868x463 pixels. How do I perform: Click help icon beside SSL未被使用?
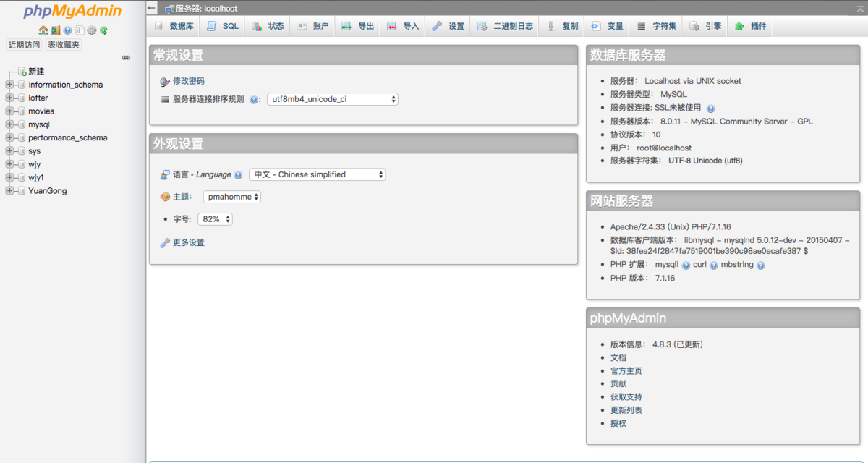710,108
